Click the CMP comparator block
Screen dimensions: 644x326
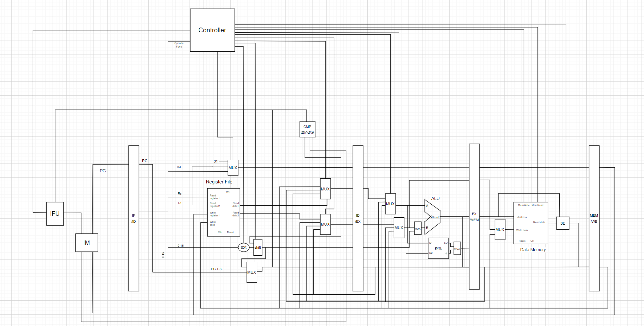pos(307,129)
